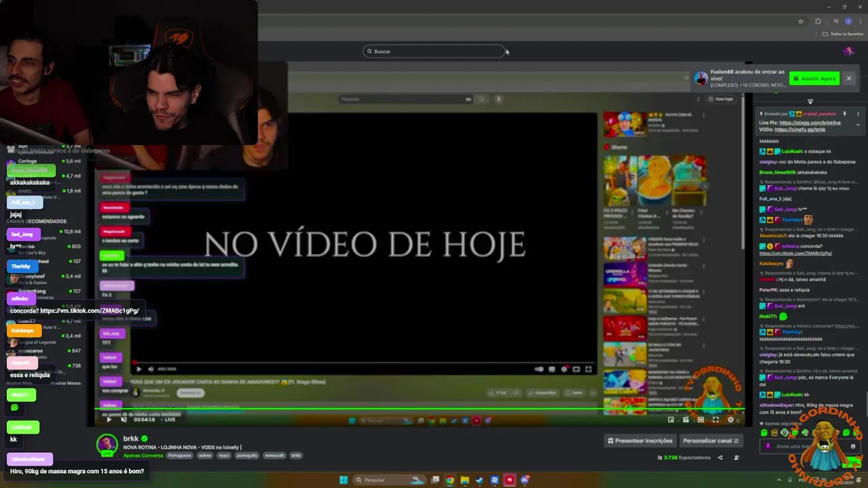Enter fullscreen on embedded YouTube player
Screen dimensions: 868x488
pyautogui.click(x=588, y=369)
